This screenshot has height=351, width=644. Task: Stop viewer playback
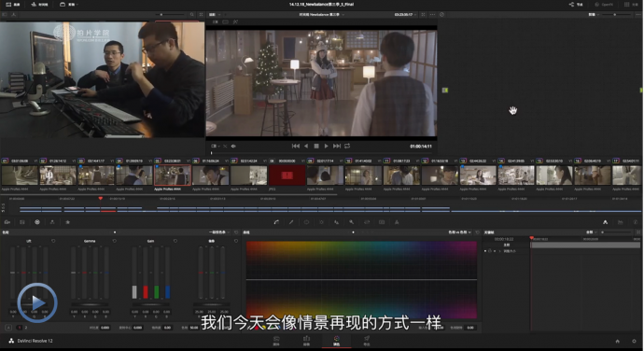316,146
